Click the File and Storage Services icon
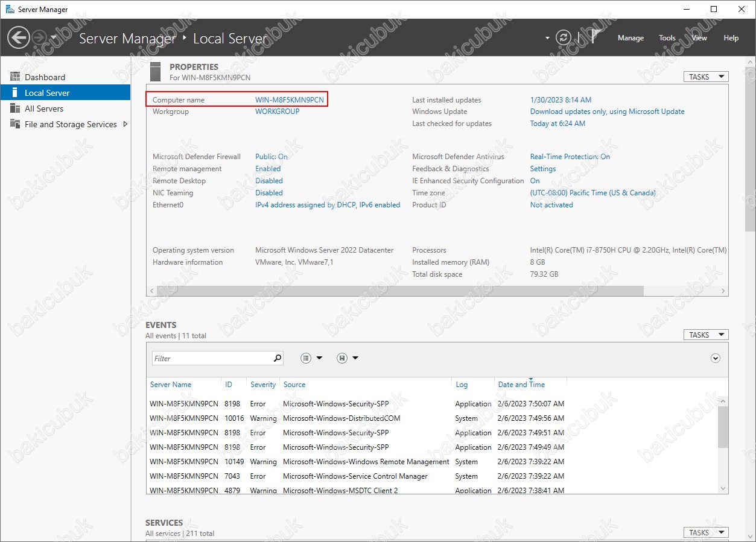The width and height of the screenshot is (756, 542). click(15, 124)
